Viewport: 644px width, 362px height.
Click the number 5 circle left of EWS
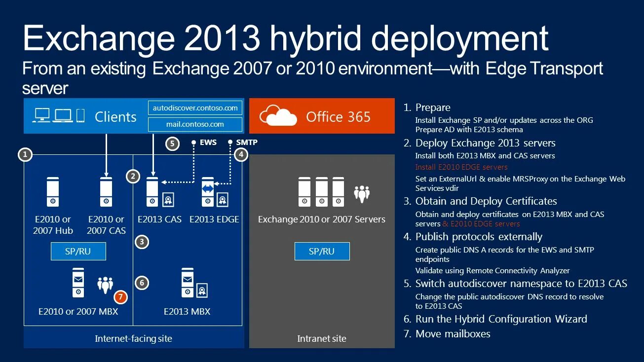click(x=172, y=144)
